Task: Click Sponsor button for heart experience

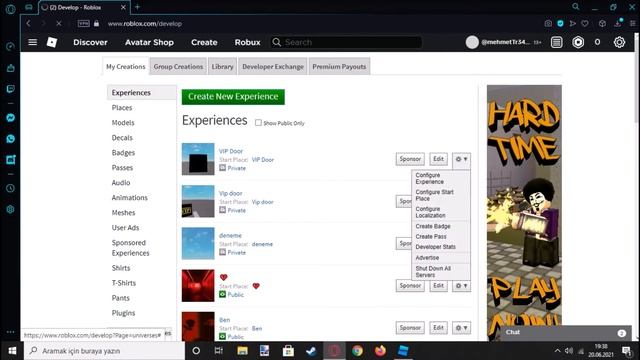Action: (x=410, y=286)
